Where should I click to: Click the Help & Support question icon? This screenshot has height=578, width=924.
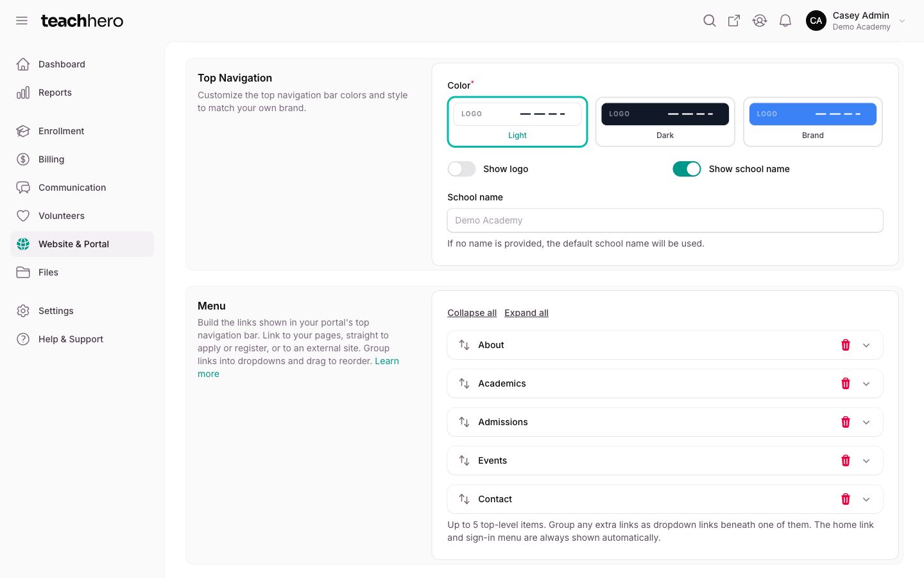(x=23, y=339)
